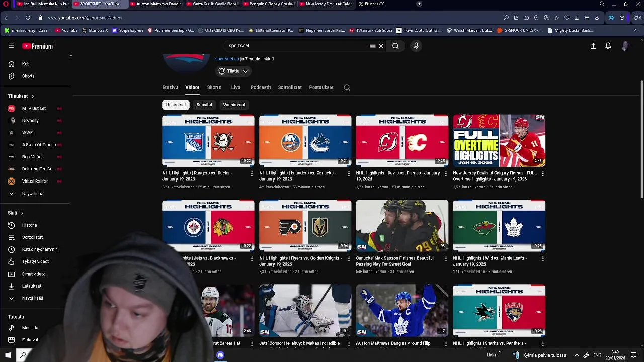Open the WWE subscription channel
Image resolution: width=644 pixels, height=362 pixels.
35,133
